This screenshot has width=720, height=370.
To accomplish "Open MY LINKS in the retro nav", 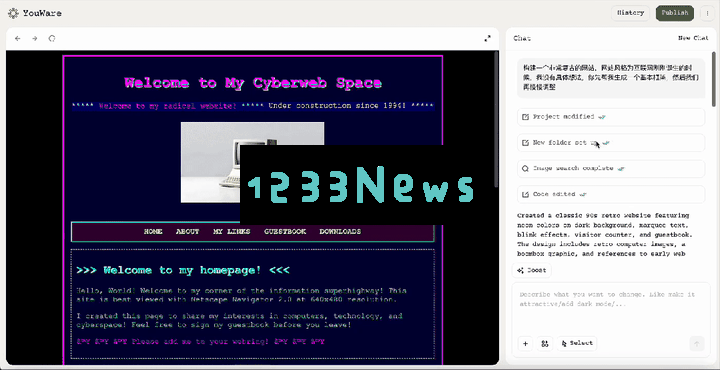I will click(x=231, y=231).
